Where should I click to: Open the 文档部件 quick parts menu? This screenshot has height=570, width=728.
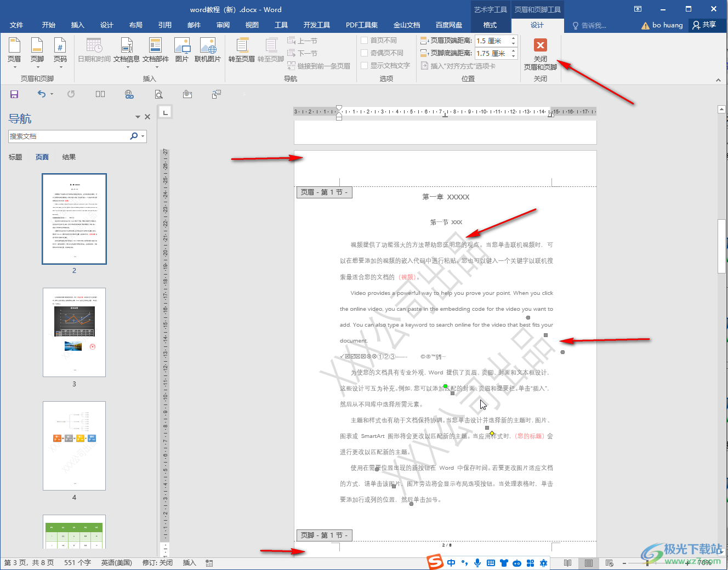pyautogui.click(x=156, y=53)
